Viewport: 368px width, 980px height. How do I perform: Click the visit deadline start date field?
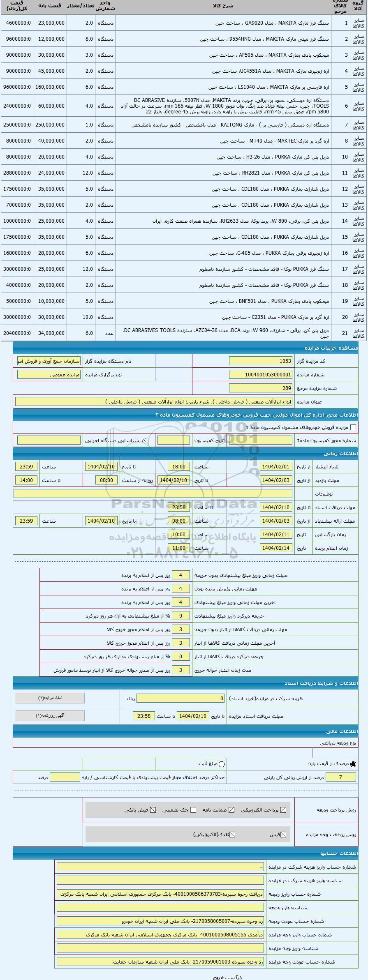point(276,480)
